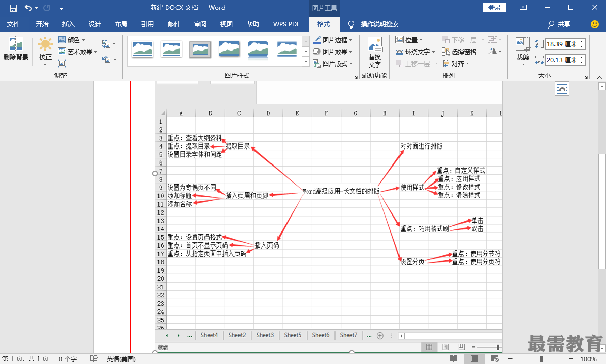Switch to the Review (审阅) tab
This screenshot has height=364, width=606.
click(x=200, y=24)
